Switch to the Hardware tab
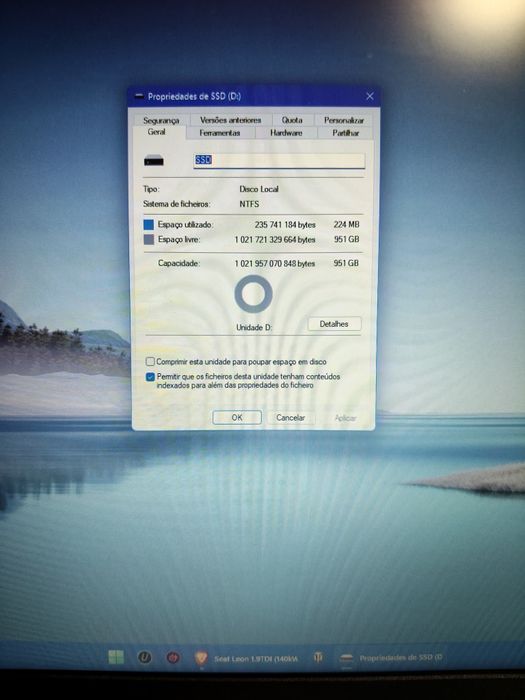Viewport: 525px width, 700px height. (286, 133)
